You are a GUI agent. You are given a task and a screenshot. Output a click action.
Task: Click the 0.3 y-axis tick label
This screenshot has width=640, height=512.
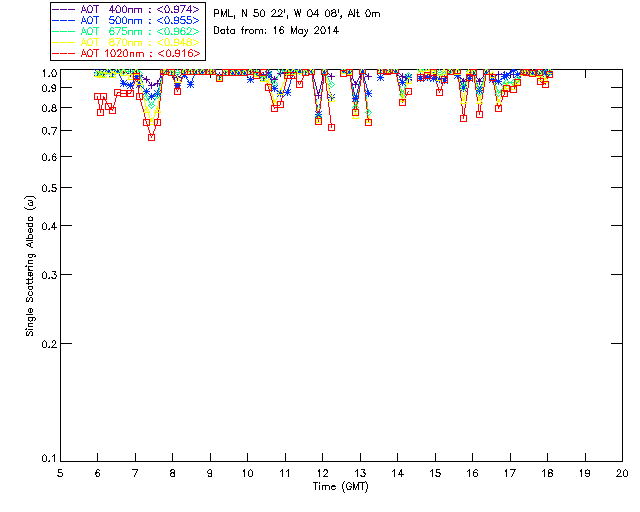coord(49,275)
